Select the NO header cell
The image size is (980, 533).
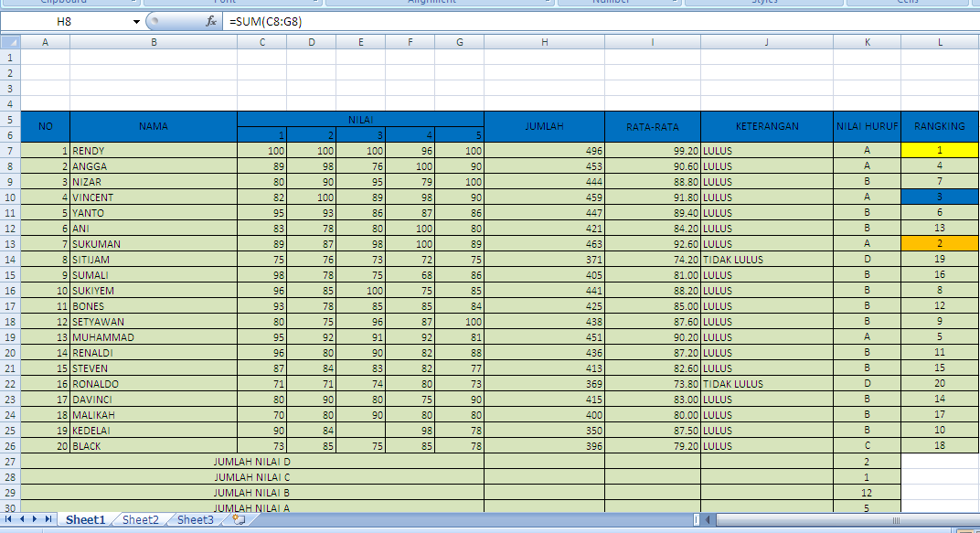(x=45, y=127)
